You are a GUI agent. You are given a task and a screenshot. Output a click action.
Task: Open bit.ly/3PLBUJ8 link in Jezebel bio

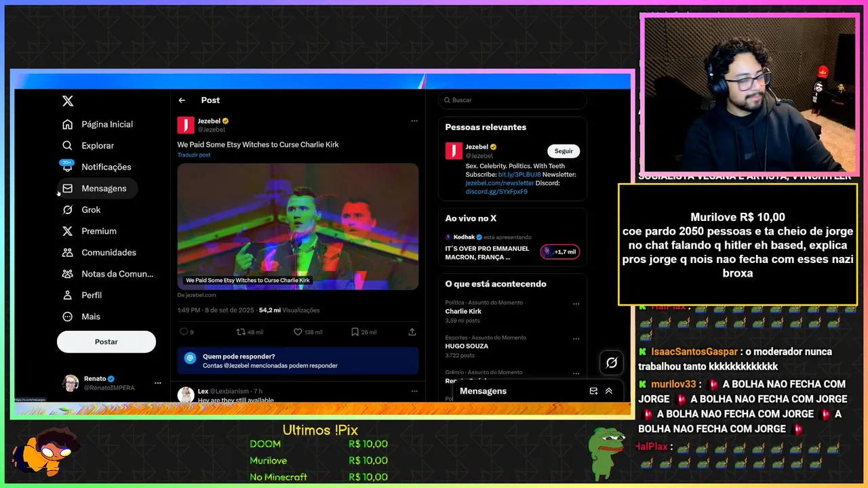519,175
